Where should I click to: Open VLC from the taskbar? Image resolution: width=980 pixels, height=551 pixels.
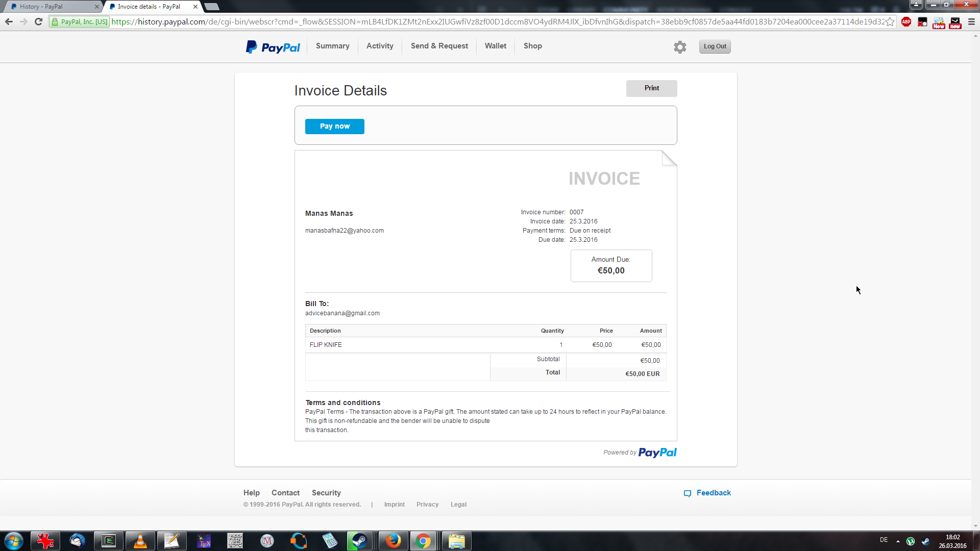point(140,541)
